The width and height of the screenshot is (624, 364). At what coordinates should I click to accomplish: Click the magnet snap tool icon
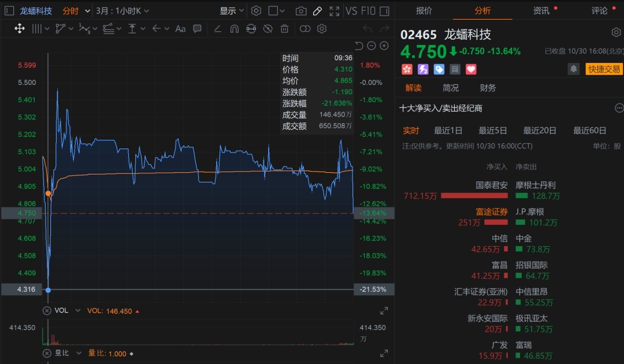tap(234, 29)
